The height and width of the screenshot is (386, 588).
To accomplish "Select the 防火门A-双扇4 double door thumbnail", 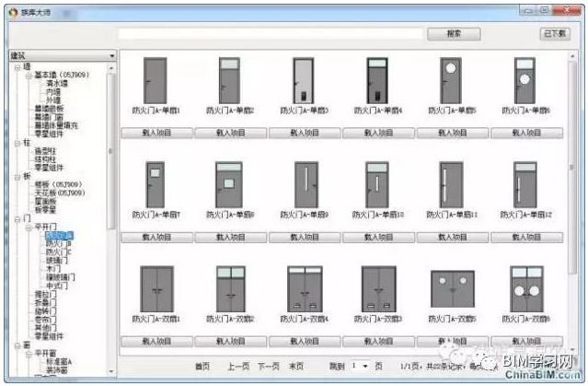I will coord(305,289).
